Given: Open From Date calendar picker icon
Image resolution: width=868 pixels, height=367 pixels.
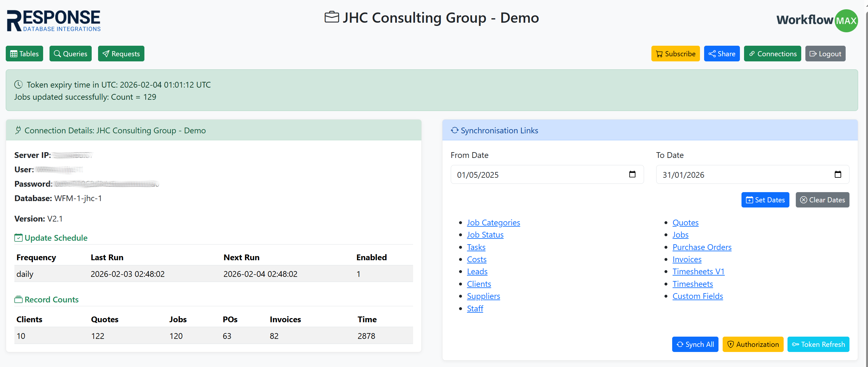Looking at the screenshot, I should click(632, 175).
